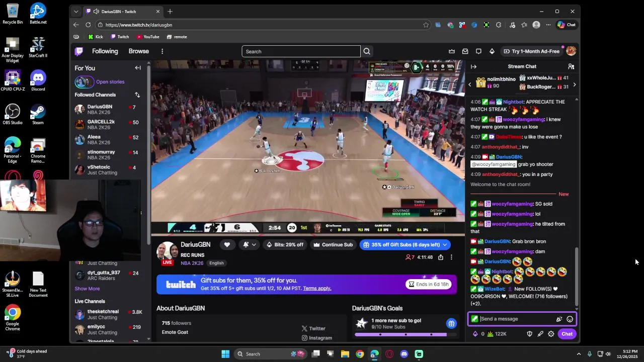Open notification bell dropdown
644x362 pixels.
tap(250, 245)
